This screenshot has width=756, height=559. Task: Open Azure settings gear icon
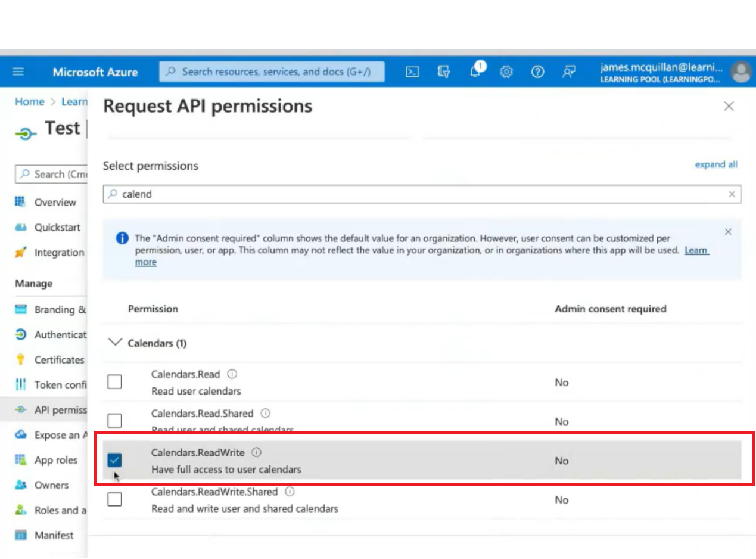tap(506, 72)
